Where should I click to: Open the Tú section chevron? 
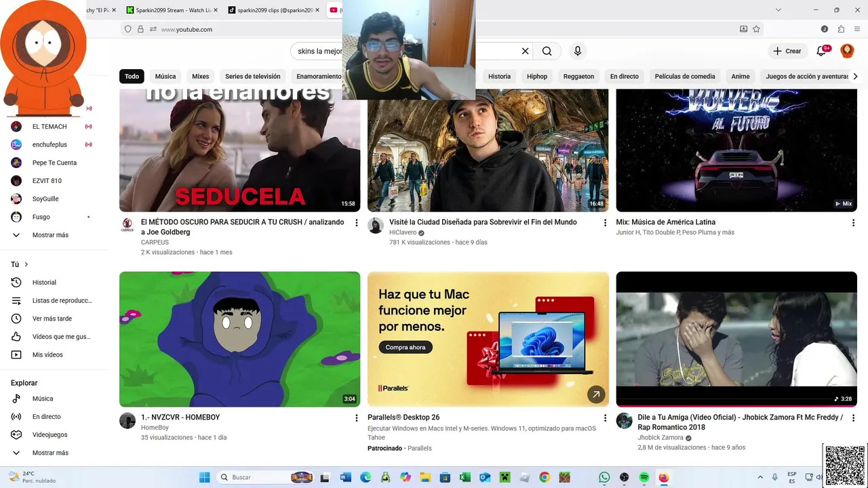pos(26,264)
